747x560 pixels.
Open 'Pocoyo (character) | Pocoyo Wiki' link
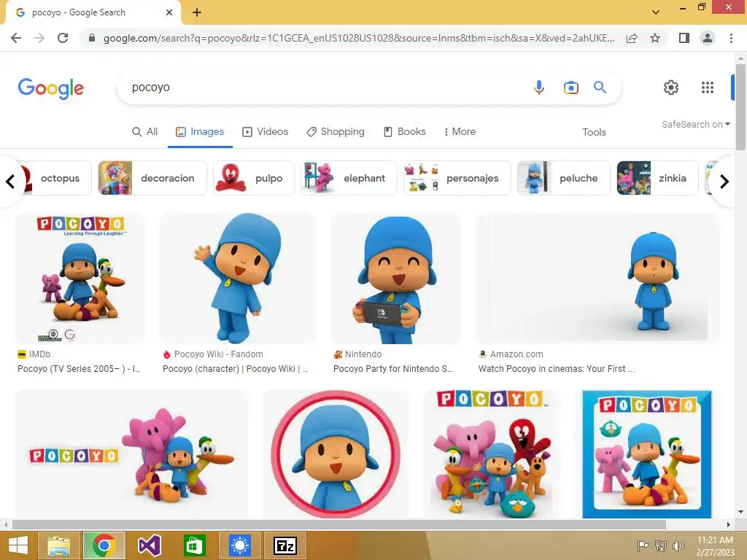pyautogui.click(x=236, y=369)
